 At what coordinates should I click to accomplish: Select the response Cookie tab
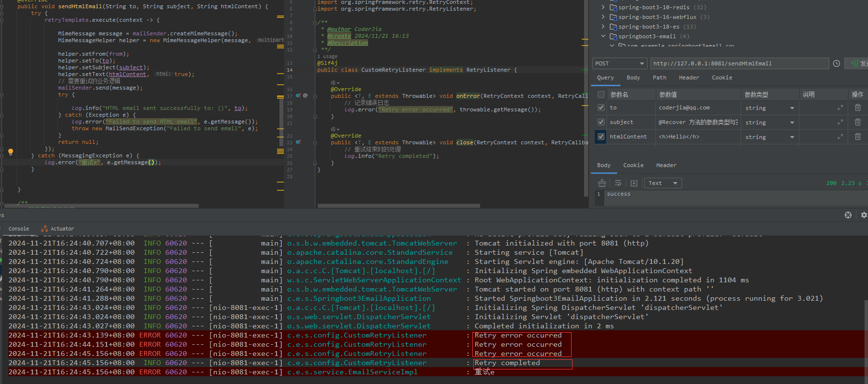coord(633,165)
